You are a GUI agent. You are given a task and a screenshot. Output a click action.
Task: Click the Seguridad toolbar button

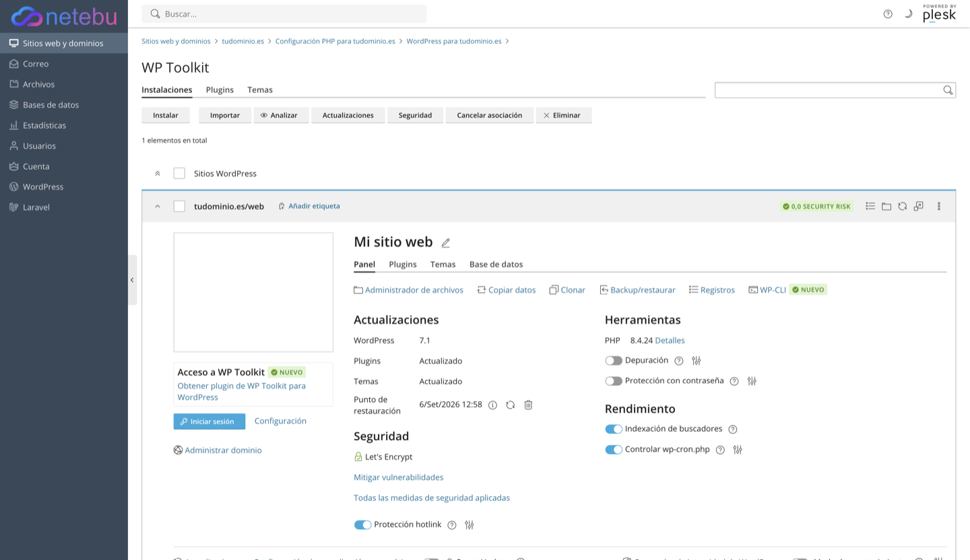(x=415, y=115)
